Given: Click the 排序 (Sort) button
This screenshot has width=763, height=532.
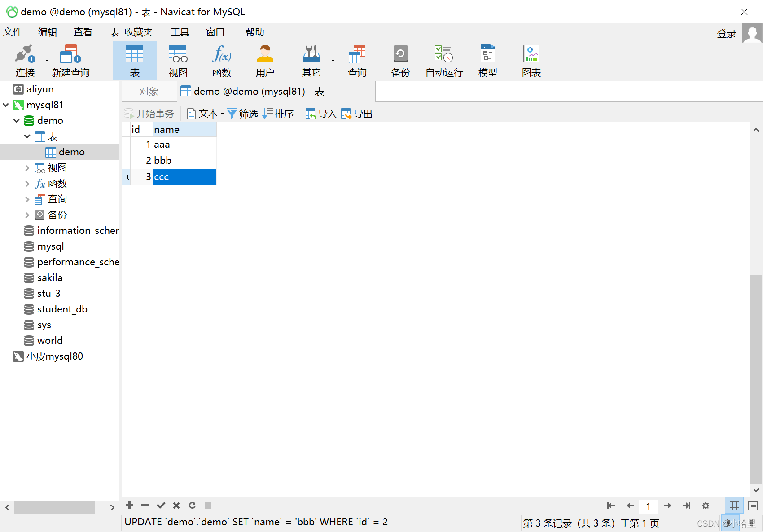Looking at the screenshot, I should [x=278, y=114].
